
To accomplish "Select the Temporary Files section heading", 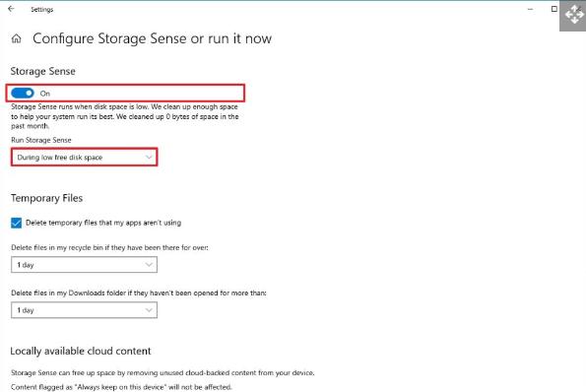I will pos(46,198).
